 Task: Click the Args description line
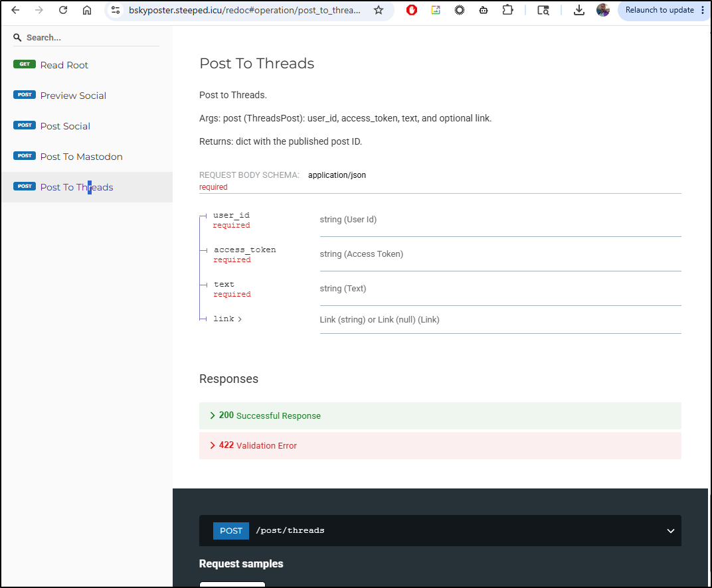(x=345, y=118)
